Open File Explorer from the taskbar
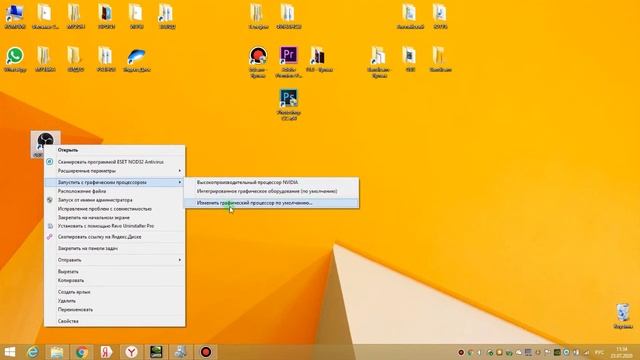Screen dimensions: 640x360 [x=57, y=352]
